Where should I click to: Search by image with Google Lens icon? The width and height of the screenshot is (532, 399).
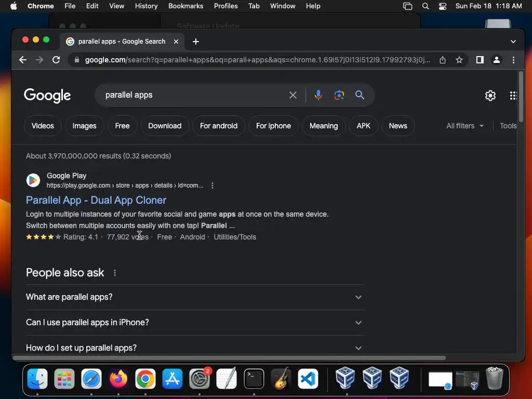pyautogui.click(x=339, y=96)
